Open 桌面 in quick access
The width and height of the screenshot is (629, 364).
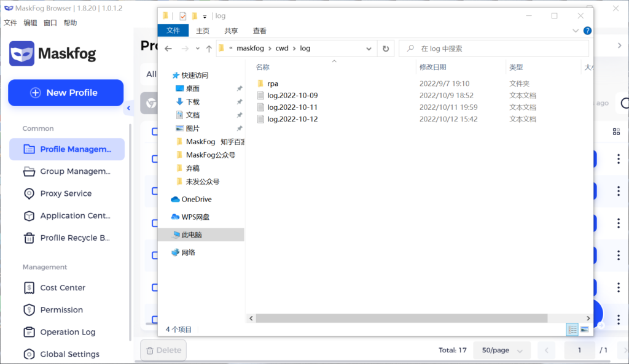pos(192,88)
